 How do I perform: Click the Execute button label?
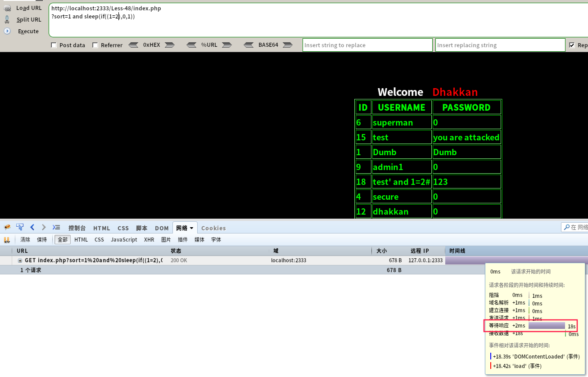pos(28,31)
